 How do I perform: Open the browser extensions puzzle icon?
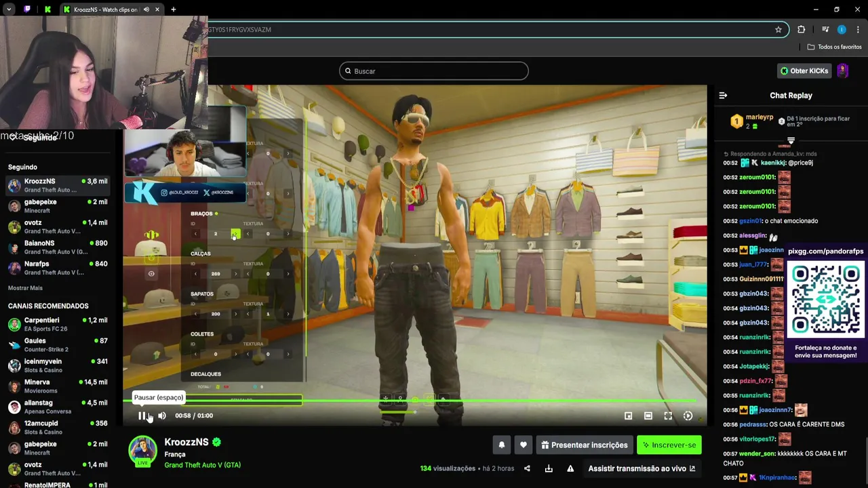[802, 29]
